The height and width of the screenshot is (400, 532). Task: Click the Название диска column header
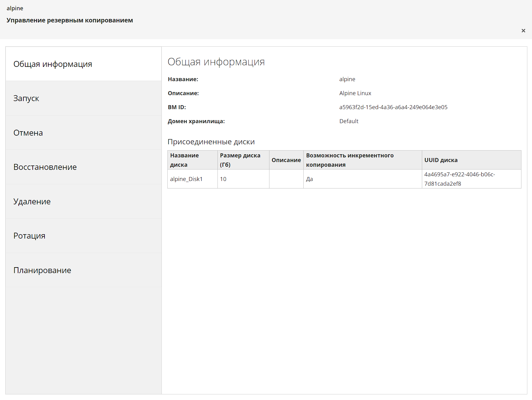(x=184, y=160)
